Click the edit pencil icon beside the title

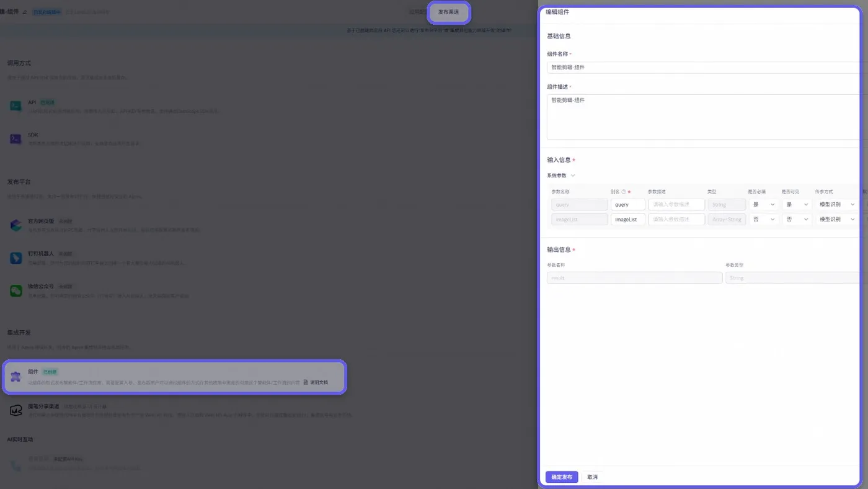[x=24, y=12]
